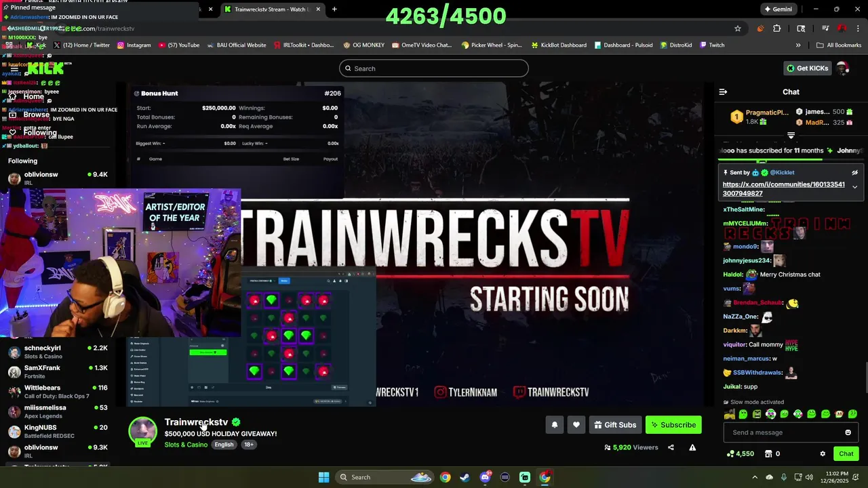Open the Kick shop icon showing 0
Image resolution: width=868 pixels, height=488 pixels.
[x=772, y=453]
